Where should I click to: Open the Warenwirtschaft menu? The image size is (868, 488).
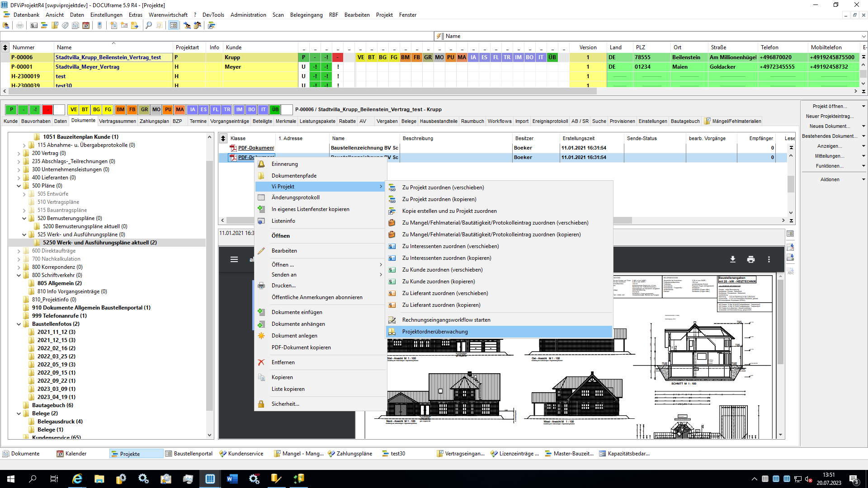pos(168,15)
